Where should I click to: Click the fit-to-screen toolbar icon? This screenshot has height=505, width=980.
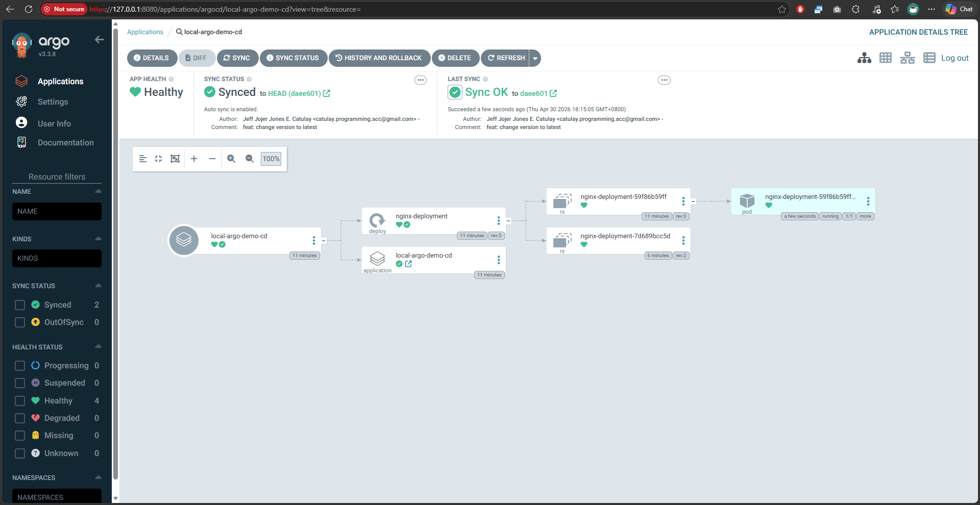(x=175, y=159)
